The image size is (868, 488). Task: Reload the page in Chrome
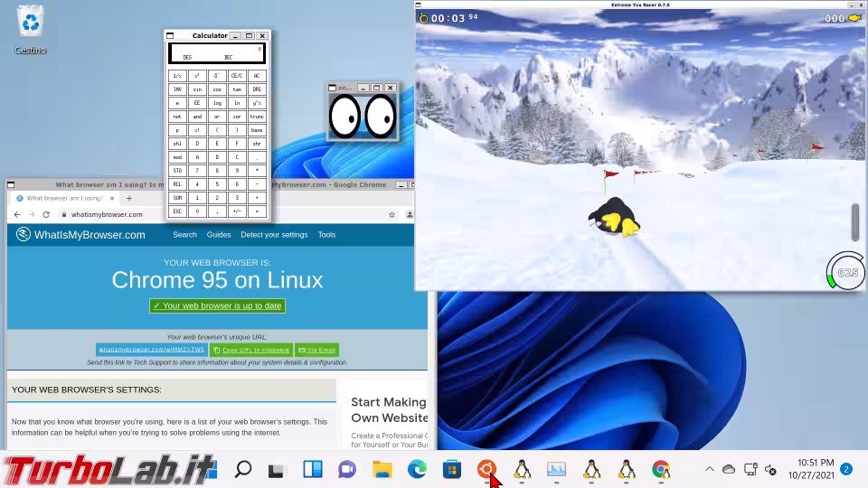(46, 215)
